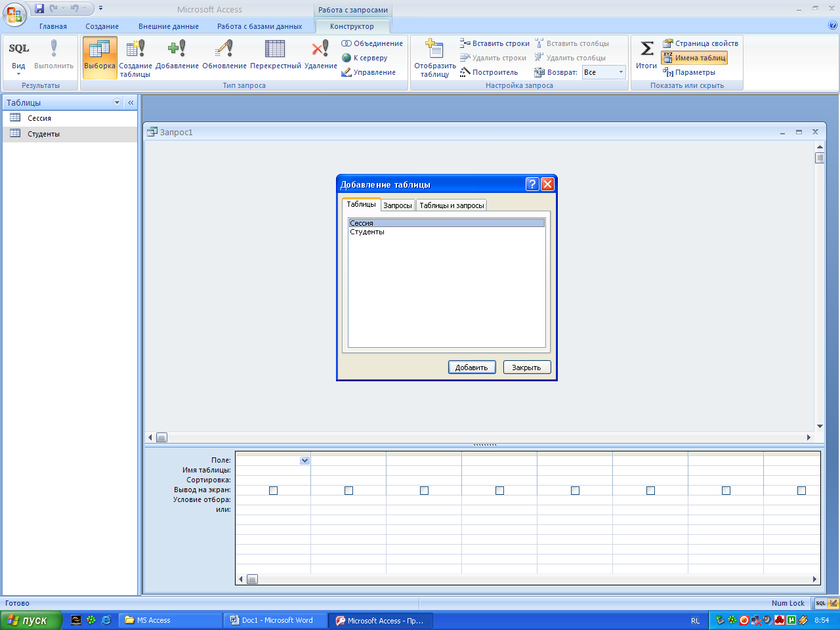This screenshot has height=630, width=840.
Task: Open Doc1 - Microsoft Word taskbar item
Action: [x=276, y=620]
